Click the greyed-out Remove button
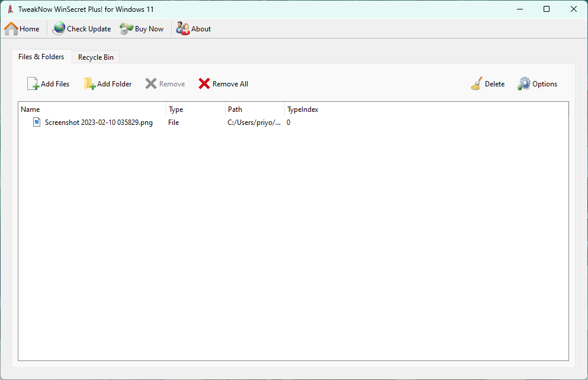This screenshot has height=380, width=588. (165, 84)
